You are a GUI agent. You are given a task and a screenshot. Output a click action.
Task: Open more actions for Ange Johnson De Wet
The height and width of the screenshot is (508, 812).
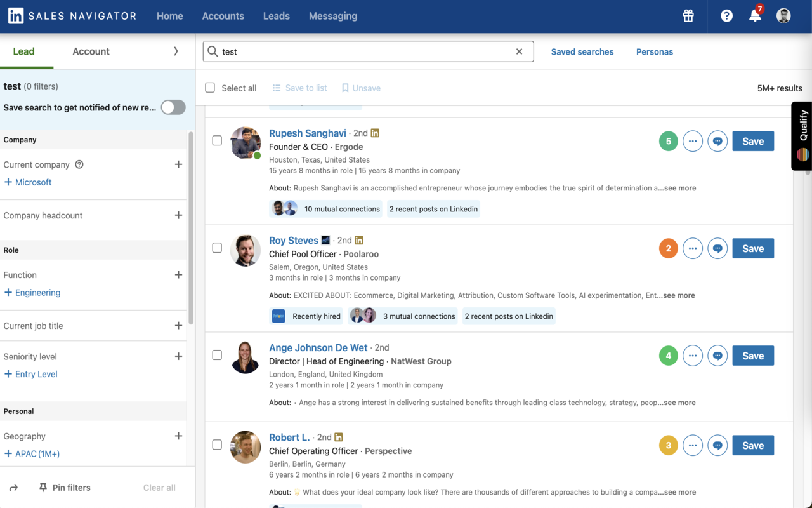[x=693, y=356]
